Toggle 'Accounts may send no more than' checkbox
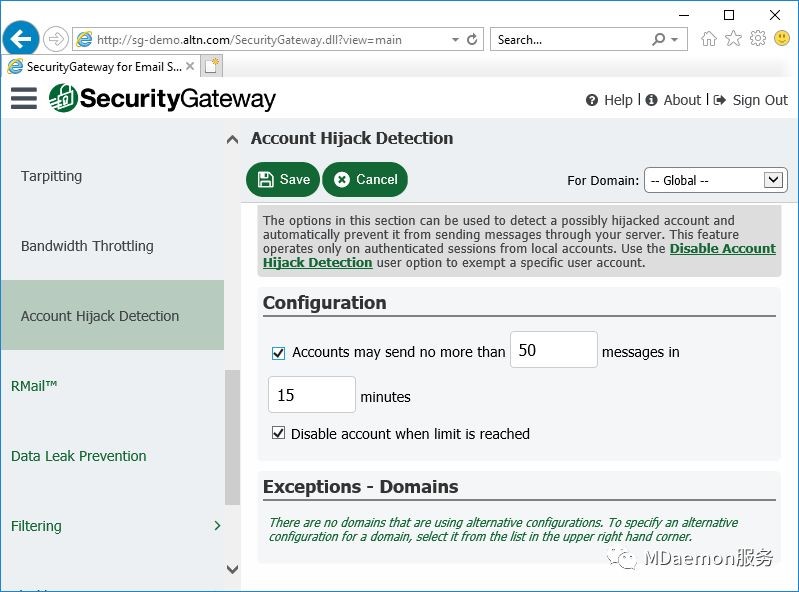This screenshot has width=799, height=592. tap(278, 353)
